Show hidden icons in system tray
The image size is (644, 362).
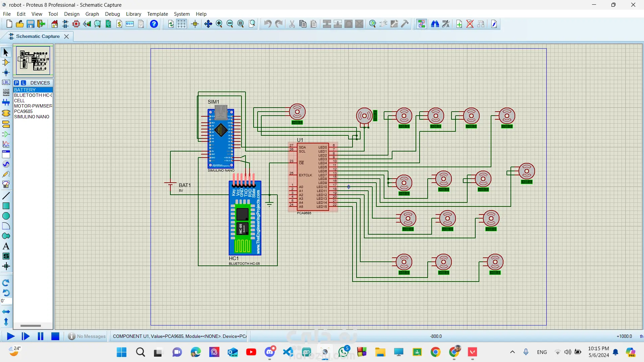[512, 352]
